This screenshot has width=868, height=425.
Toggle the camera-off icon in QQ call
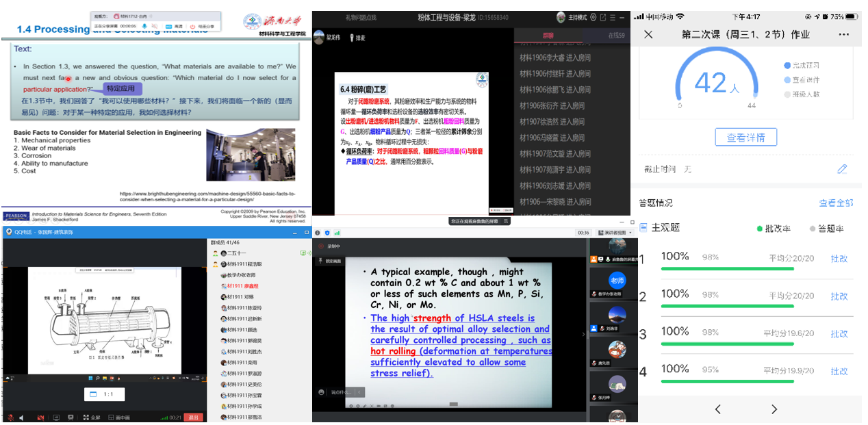[40, 417]
